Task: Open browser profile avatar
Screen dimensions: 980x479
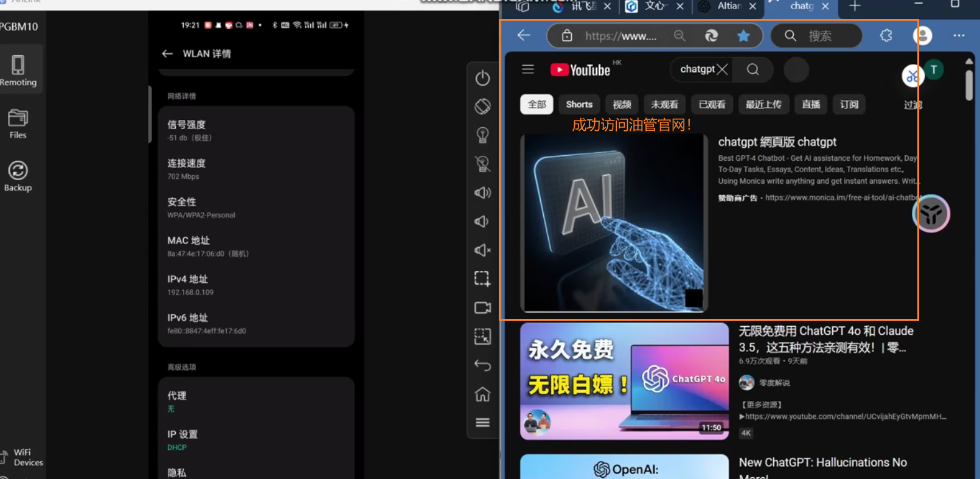Action: 923,35
